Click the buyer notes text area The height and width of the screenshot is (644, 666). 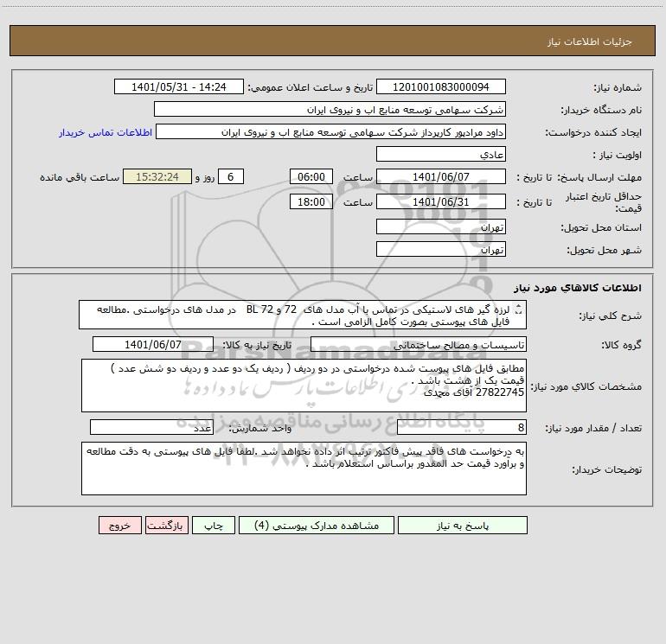(x=304, y=469)
